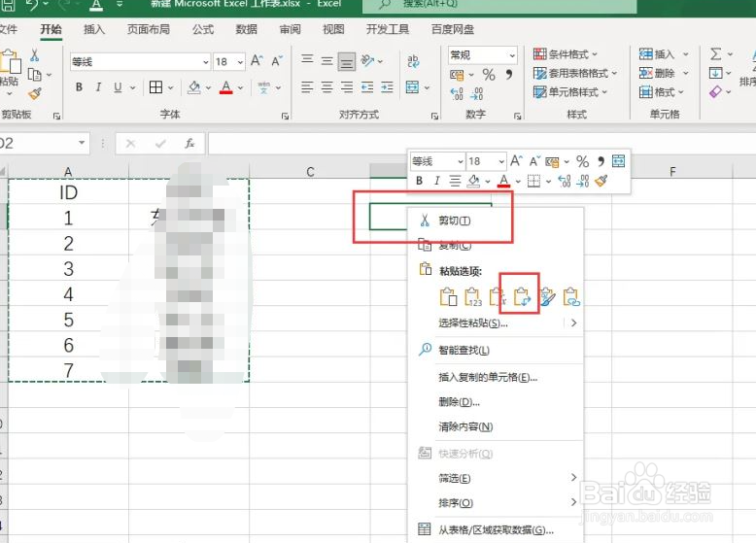Viewport: 756px width, 543px height.
Task: Apply mini toolbar font color red A
Action: pos(504,181)
